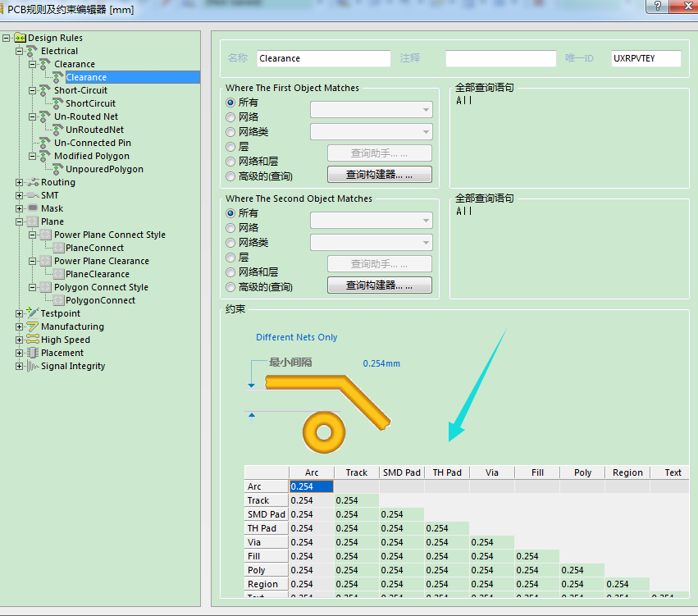698x616 pixels.
Task: Click first object's 查询构建器 button
Action: (379, 175)
